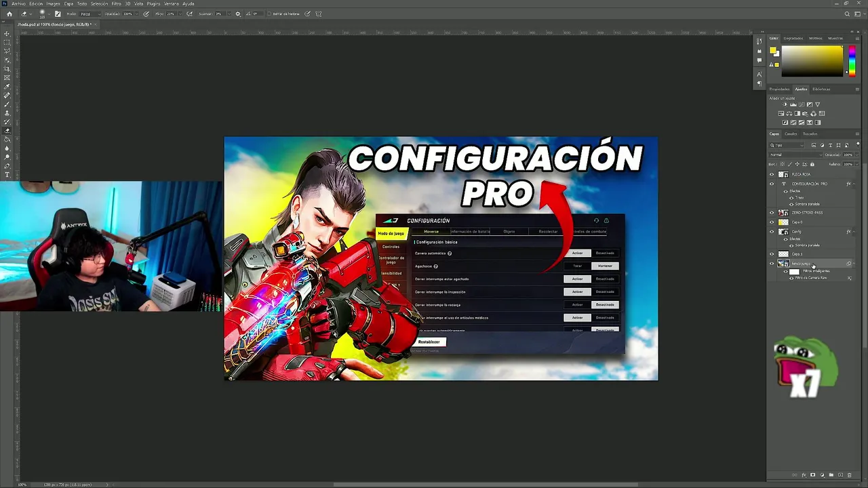Filter layers by type layers icon
The height and width of the screenshot is (488, 868).
[830, 145]
